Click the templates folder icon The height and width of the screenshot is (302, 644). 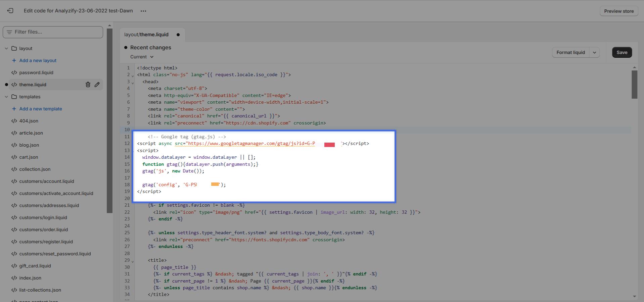point(14,97)
